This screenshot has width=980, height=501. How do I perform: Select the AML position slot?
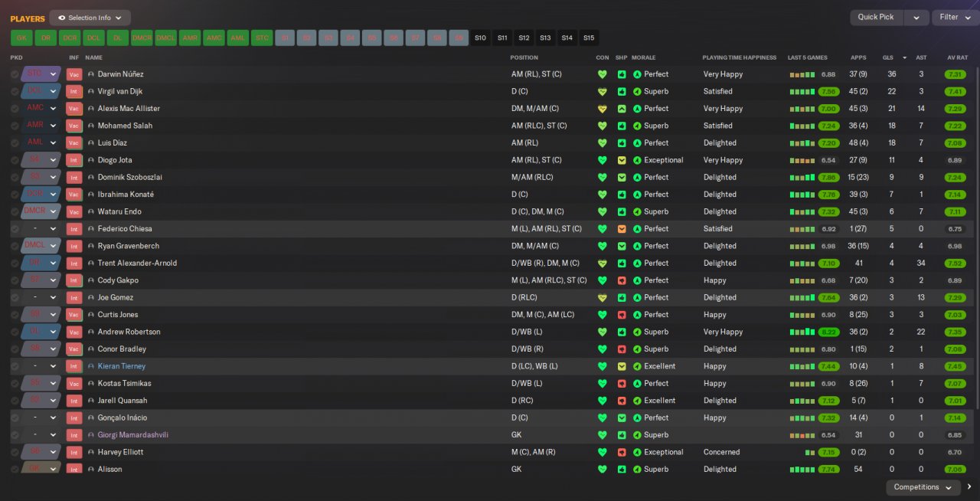tap(238, 38)
